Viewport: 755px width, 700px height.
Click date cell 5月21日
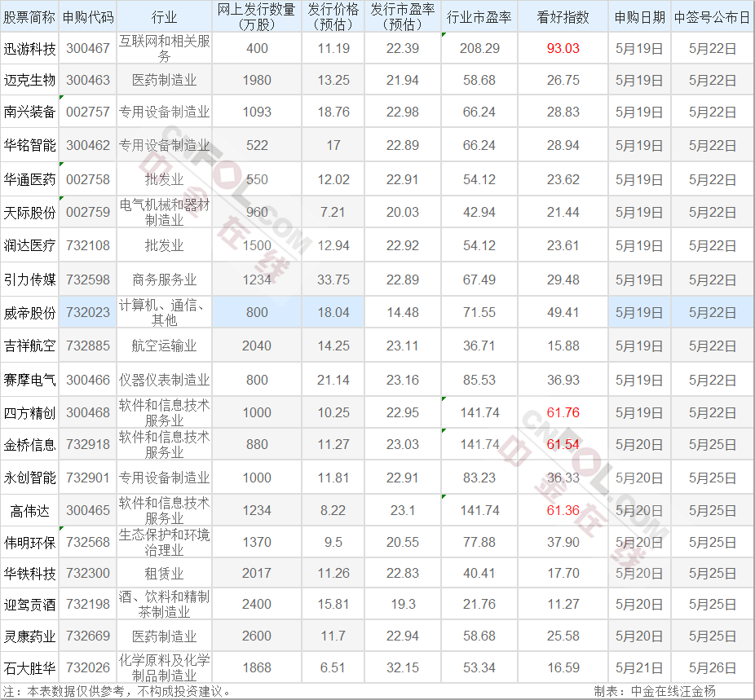pyautogui.click(x=639, y=668)
